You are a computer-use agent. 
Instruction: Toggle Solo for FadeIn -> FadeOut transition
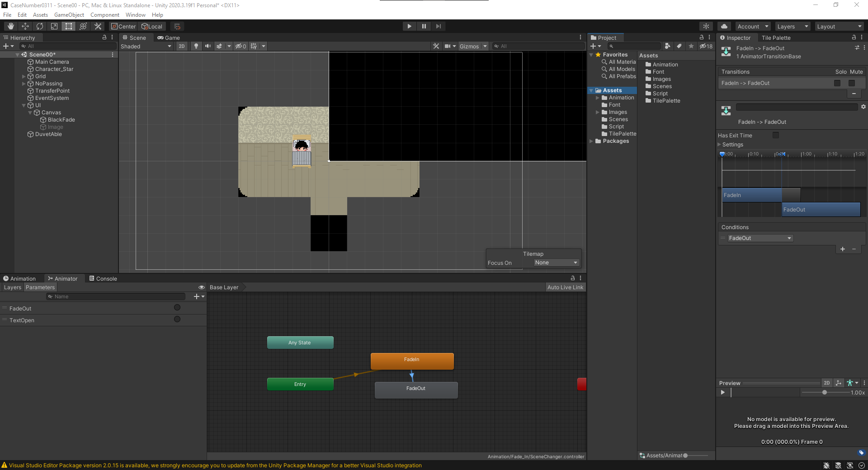point(837,83)
